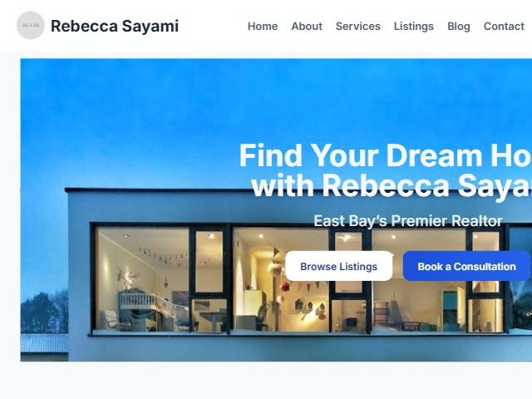532x399 pixels.
Task: Select Listings in the navigation bar
Action: 414,26
